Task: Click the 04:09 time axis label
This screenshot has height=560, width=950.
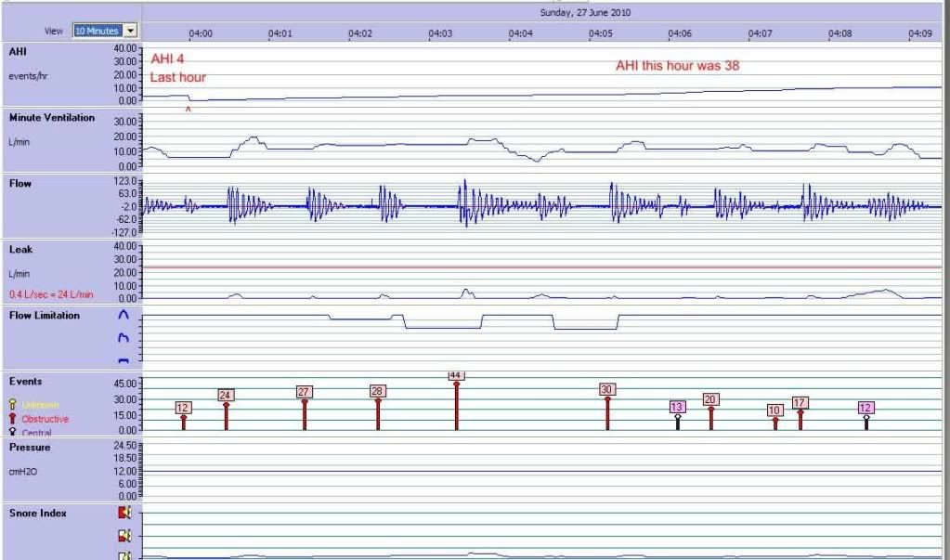Action: (x=919, y=34)
